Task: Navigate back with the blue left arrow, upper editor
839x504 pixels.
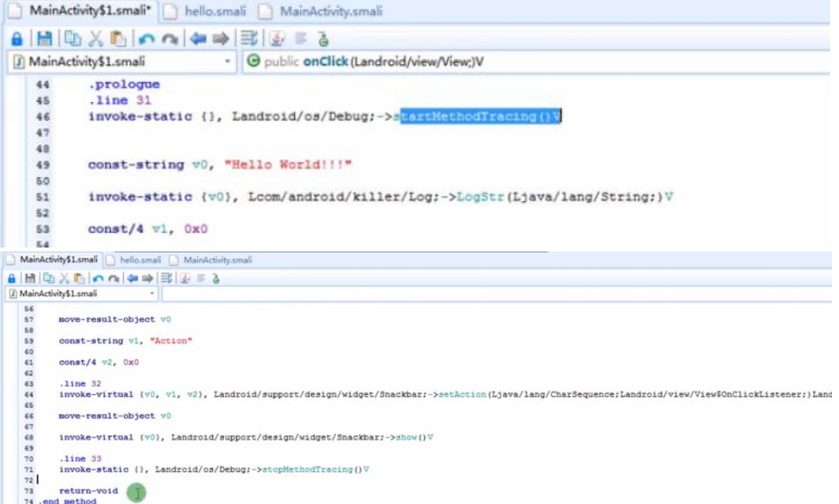Action: tap(198, 39)
